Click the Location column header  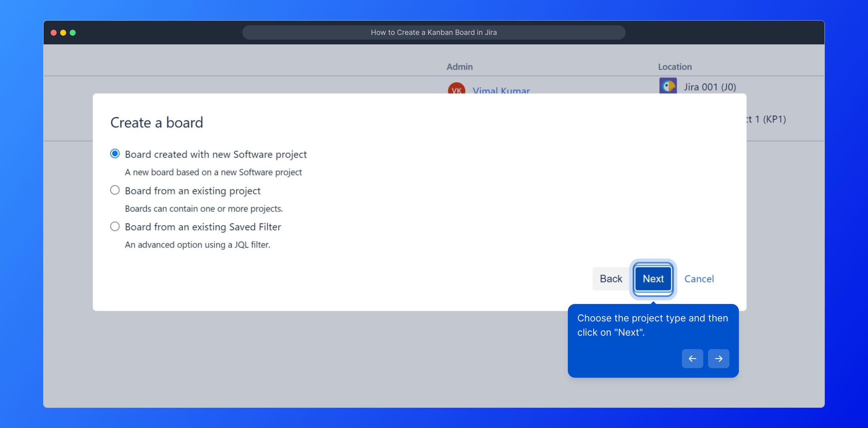(675, 67)
